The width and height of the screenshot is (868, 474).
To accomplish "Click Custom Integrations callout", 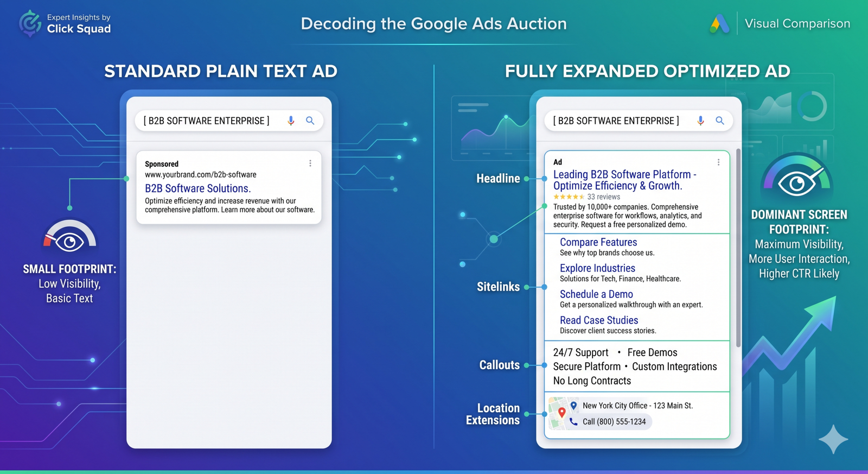I will pos(674,366).
